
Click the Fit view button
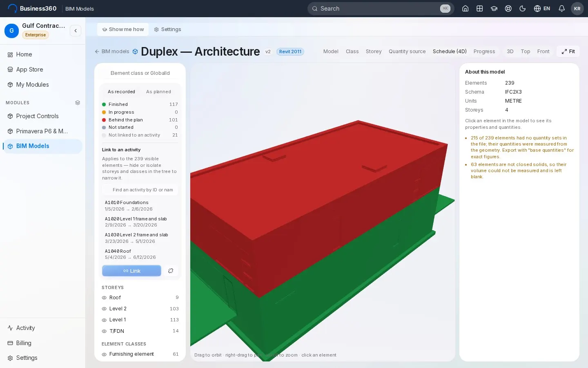[x=568, y=52]
